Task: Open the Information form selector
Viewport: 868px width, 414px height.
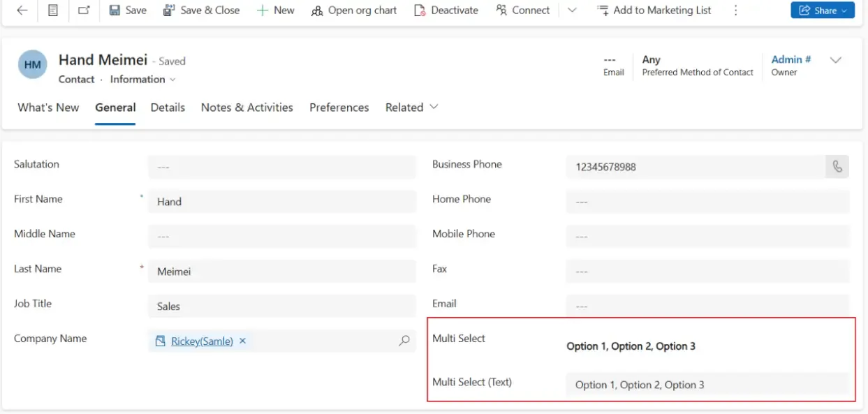Action: point(143,80)
